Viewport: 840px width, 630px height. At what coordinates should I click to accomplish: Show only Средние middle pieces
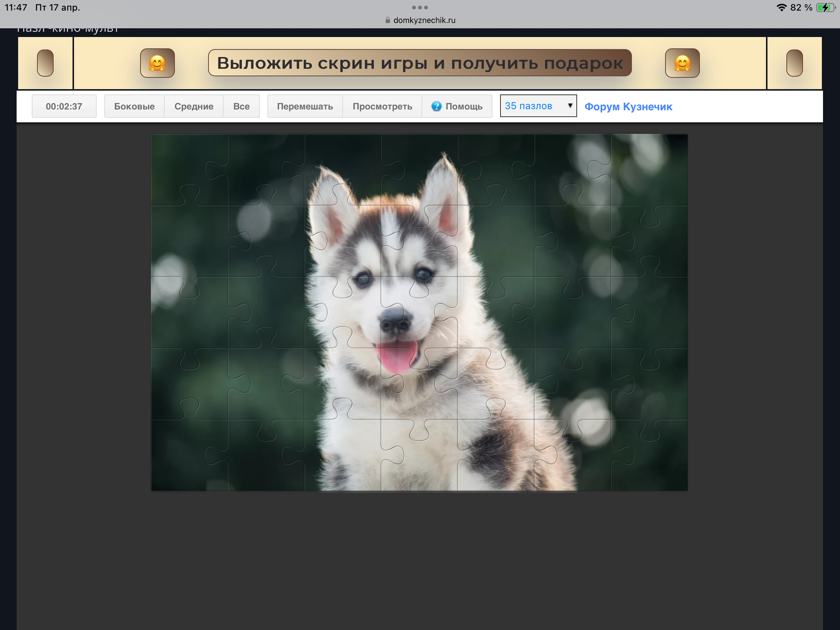coord(194,107)
